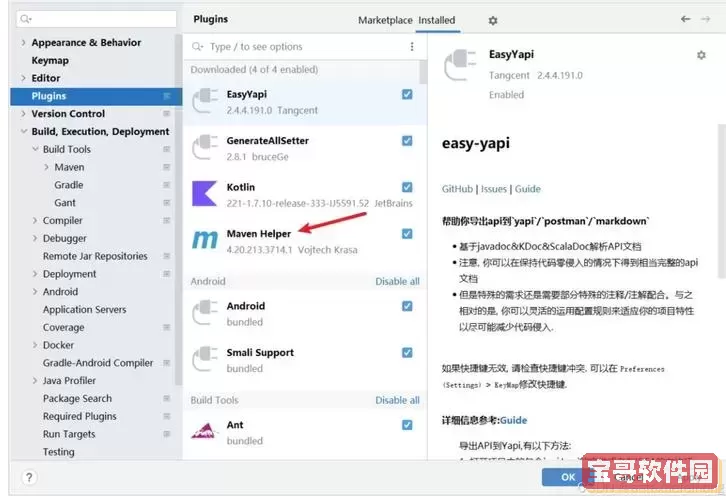Click the Ant plugin icon
This screenshot has height=500, width=726.
tap(205, 431)
